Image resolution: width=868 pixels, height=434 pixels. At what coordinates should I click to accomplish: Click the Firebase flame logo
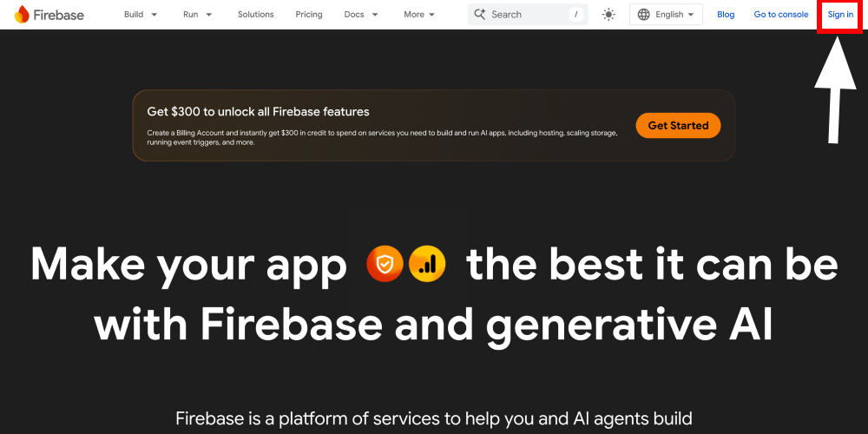pos(22,14)
